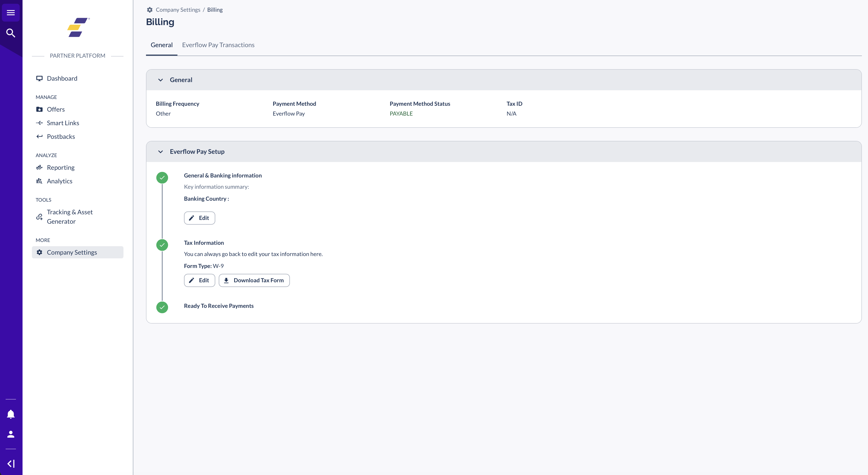This screenshot has width=868, height=475.
Task: Click the Tax Information green checkmark
Action: tap(162, 245)
